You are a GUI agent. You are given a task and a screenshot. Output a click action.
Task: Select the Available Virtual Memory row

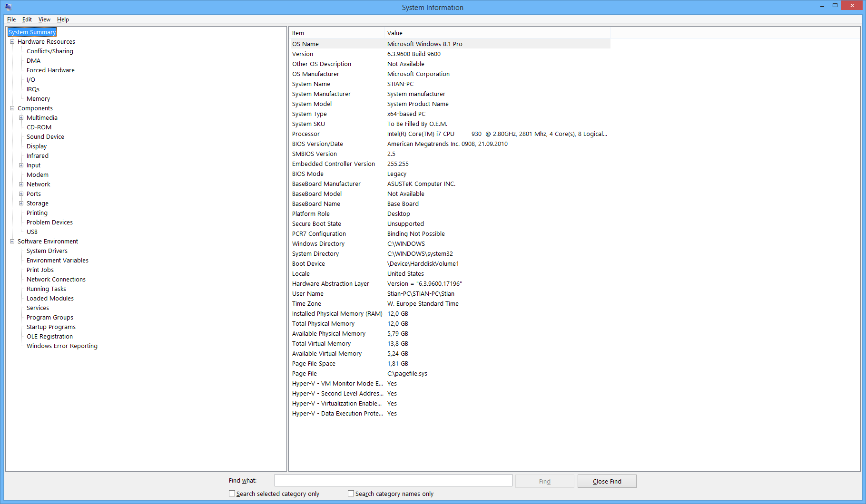point(450,354)
